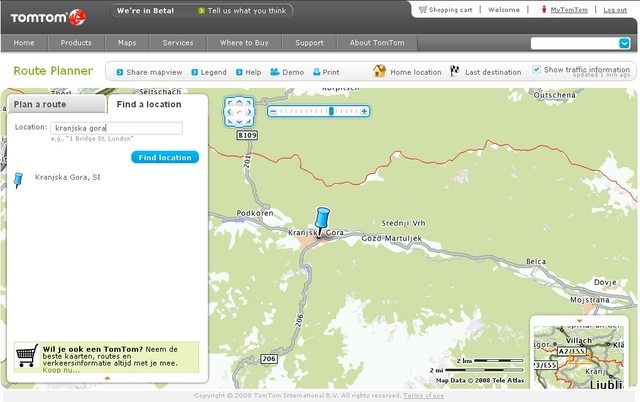Click the center reset arrow of pan control
Screen dimensions: 640x402
[x=239, y=112]
